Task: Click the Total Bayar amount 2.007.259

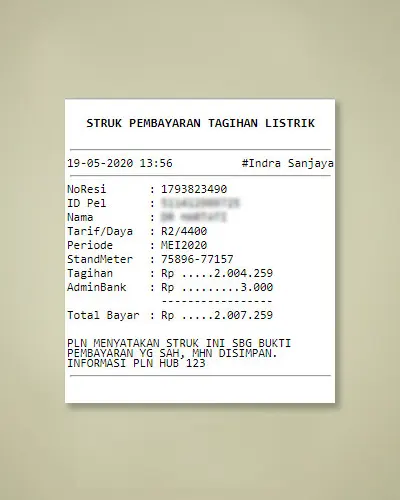Action: point(243,315)
